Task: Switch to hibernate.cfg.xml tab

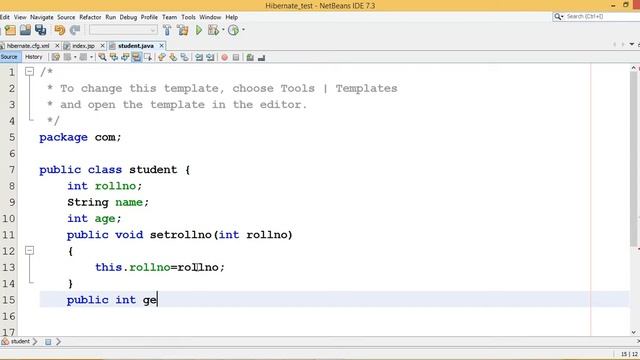Action: tap(28, 46)
